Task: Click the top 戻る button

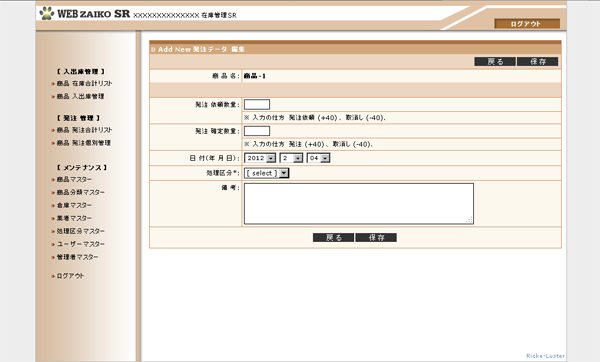Action: click(x=495, y=62)
